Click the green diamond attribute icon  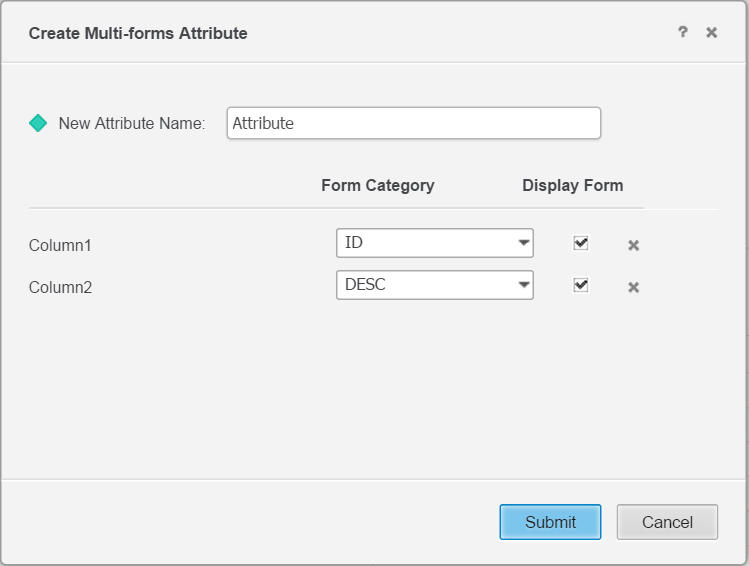[x=38, y=123]
